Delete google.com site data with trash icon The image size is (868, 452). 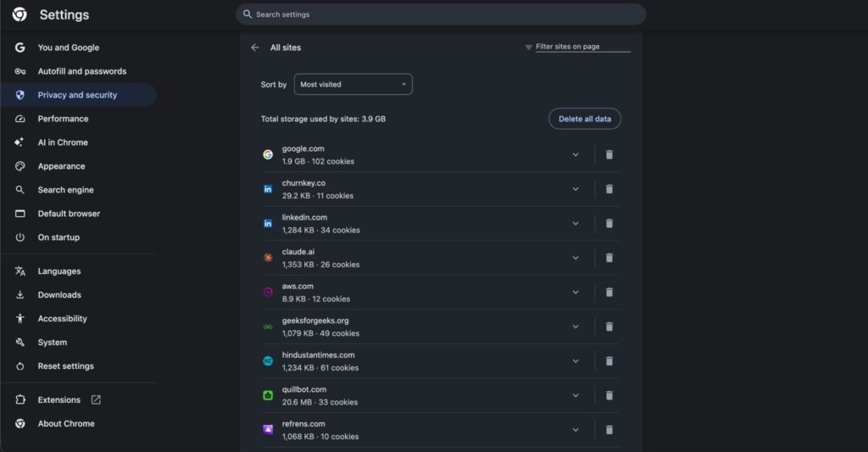609,154
